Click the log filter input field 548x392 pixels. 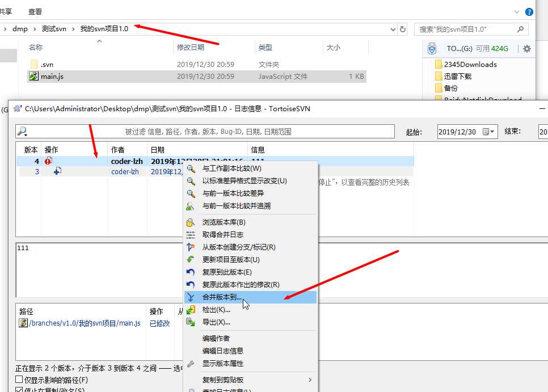pyautogui.click(x=205, y=132)
